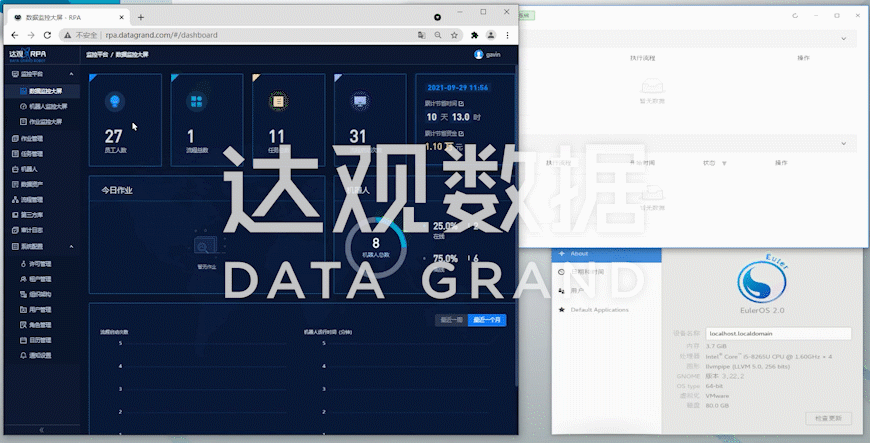Viewport: 870px width, 443px height.
Task: Click the refresh icon in the white window
Action: 795,16
